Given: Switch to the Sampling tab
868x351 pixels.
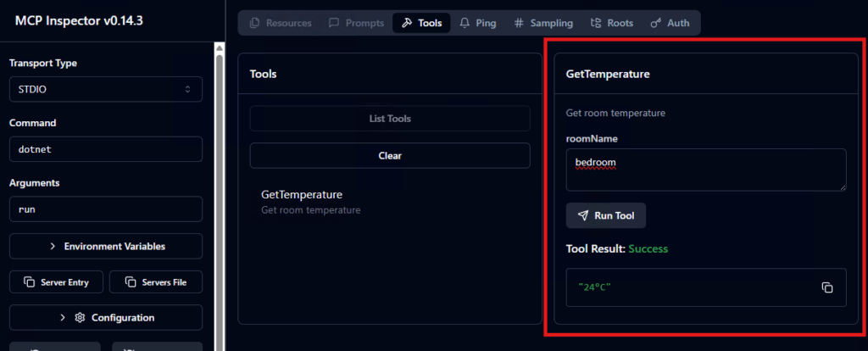Looking at the screenshot, I should 543,23.
